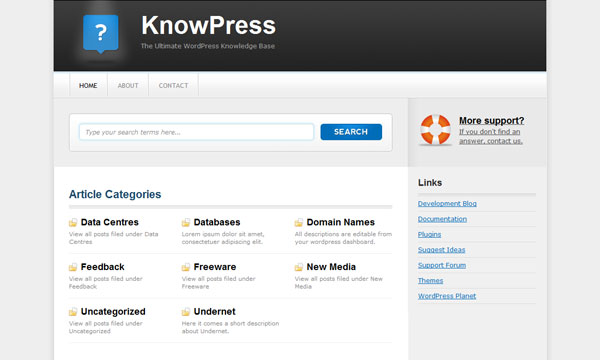Click the folder icon beside Domain Names
Viewport: 600px width, 360px height.
(x=298, y=222)
